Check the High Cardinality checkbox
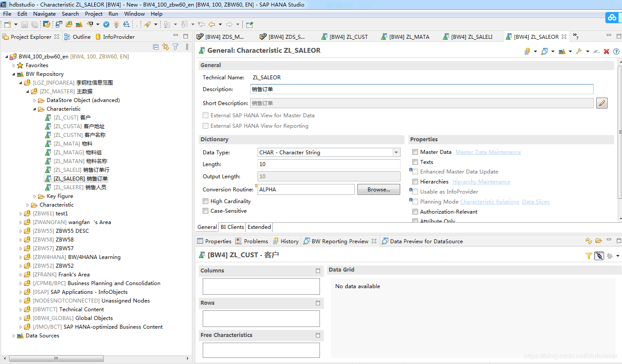Viewport: 622px width, 364px height. tap(206, 201)
